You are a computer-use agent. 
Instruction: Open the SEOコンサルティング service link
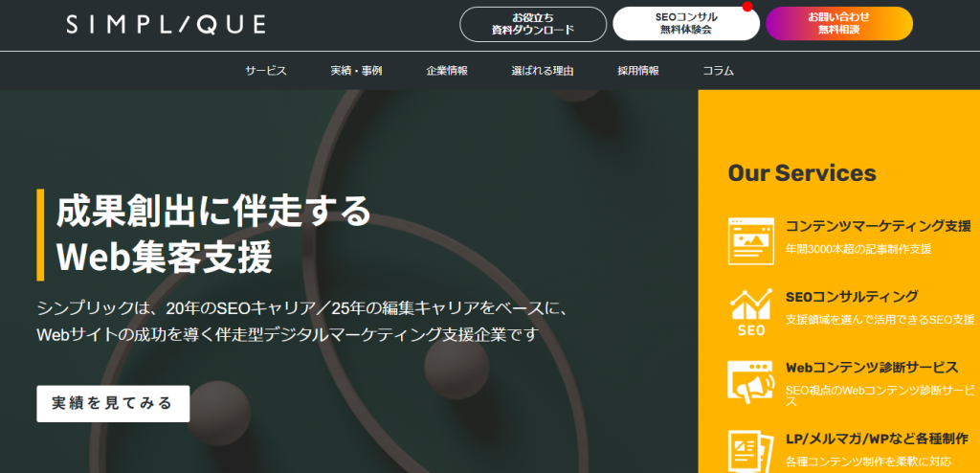click(851, 297)
